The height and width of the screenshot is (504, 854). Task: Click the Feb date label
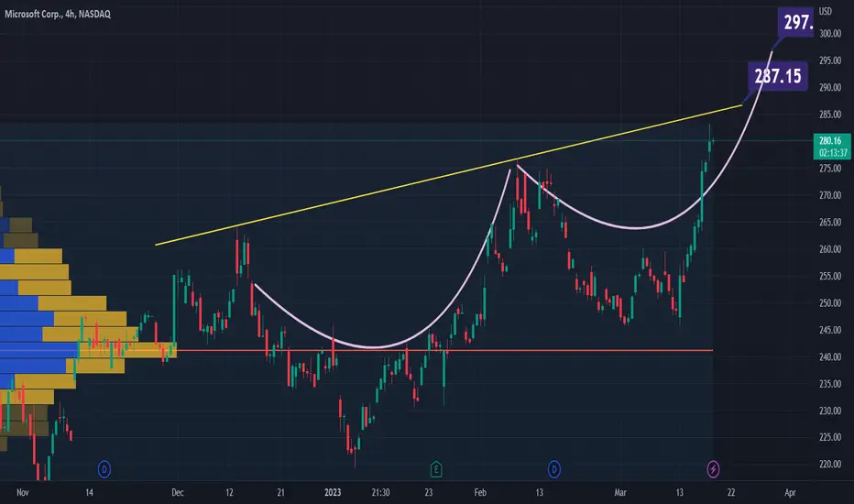[x=480, y=493]
